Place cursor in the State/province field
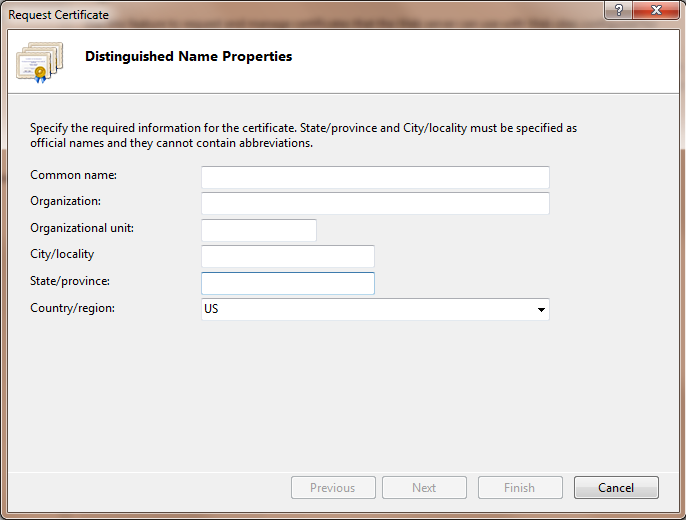The width and height of the screenshot is (686, 520). click(x=288, y=283)
